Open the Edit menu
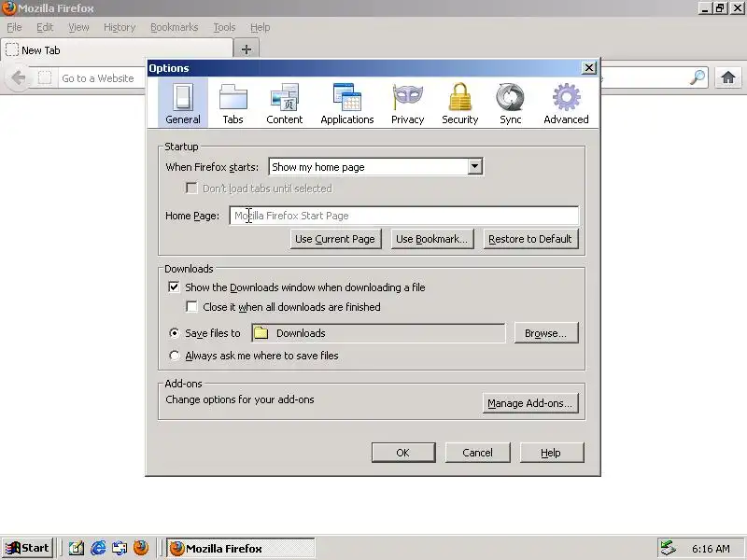This screenshot has width=747, height=560. click(45, 27)
